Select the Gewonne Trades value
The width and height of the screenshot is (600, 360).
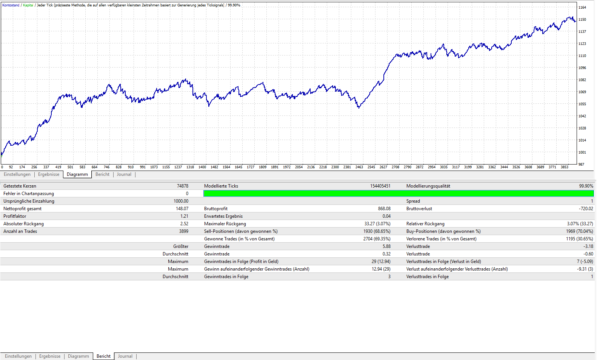click(377, 239)
